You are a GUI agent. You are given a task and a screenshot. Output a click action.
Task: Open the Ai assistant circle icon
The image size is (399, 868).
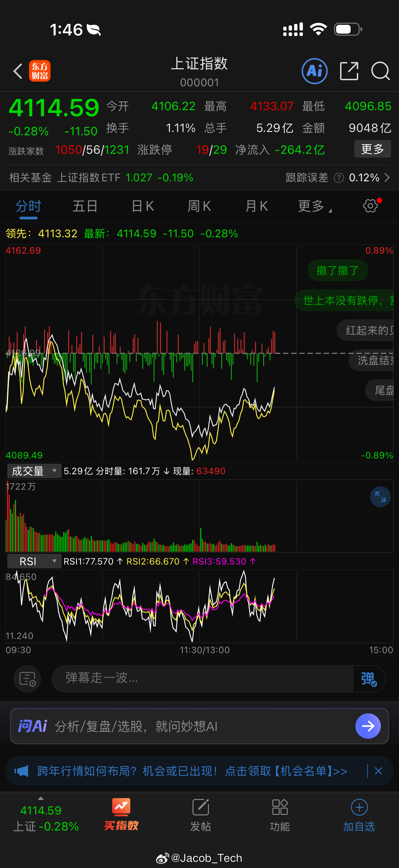315,71
